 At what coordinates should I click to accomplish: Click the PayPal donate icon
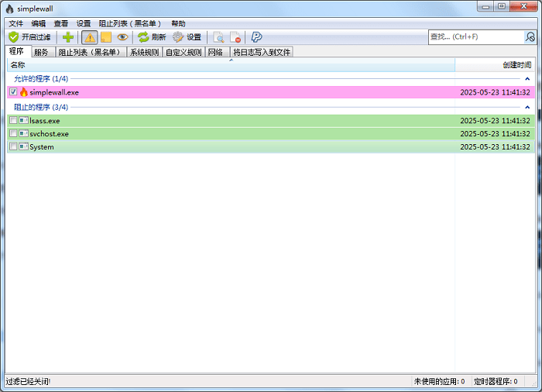pyautogui.click(x=256, y=37)
